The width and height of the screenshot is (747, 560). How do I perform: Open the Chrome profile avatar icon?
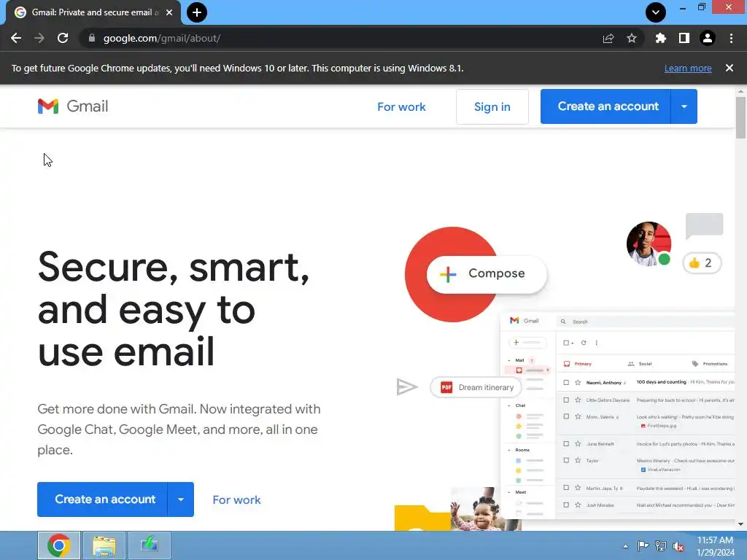(708, 38)
